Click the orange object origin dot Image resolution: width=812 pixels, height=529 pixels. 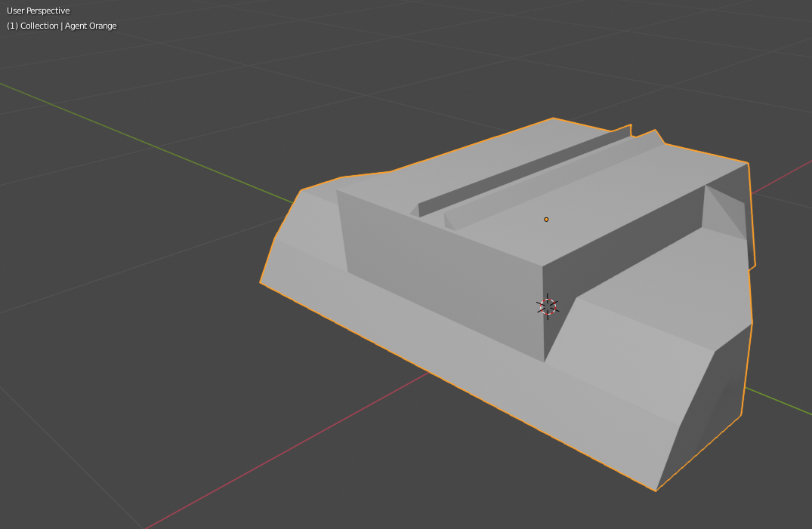point(546,220)
